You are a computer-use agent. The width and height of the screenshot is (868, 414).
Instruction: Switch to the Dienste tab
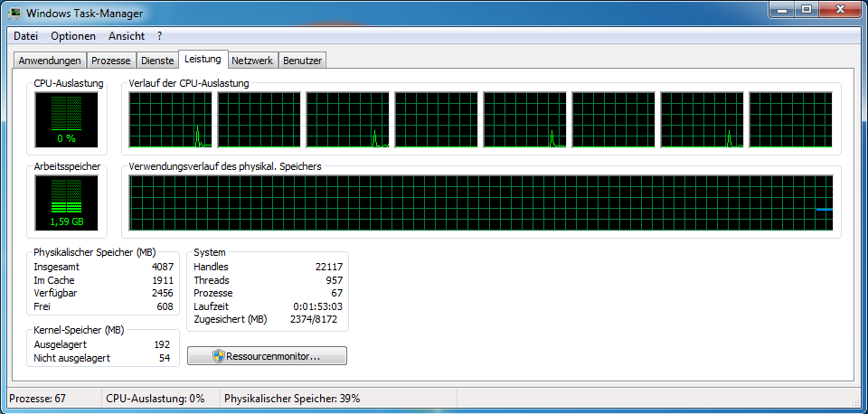(x=157, y=61)
